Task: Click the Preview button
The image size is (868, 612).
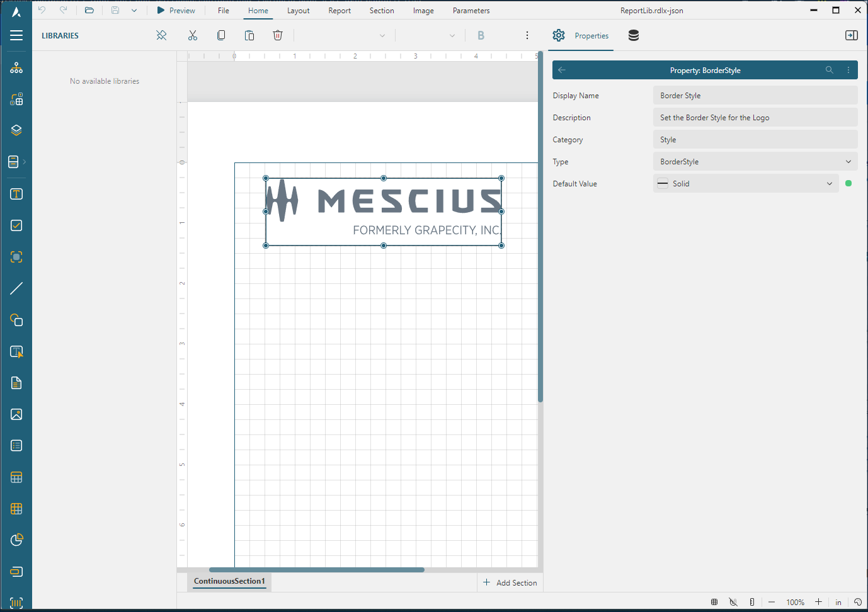Action: click(176, 10)
